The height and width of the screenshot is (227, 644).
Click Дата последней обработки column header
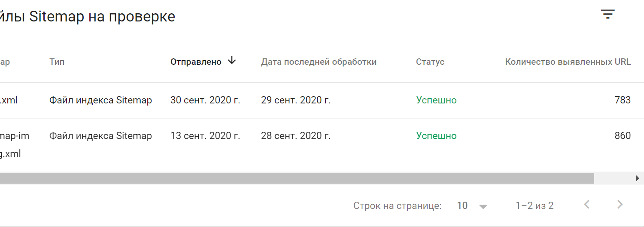pyautogui.click(x=319, y=62)
